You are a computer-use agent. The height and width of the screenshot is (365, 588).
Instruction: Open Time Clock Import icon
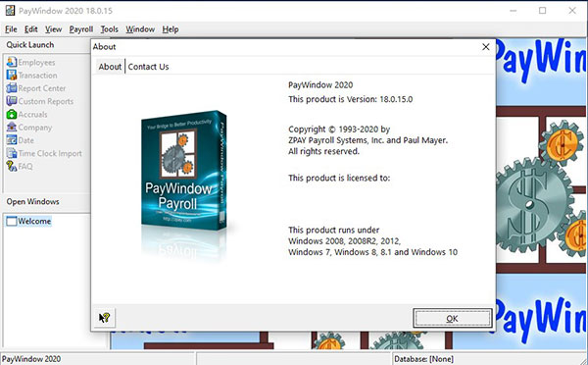point(11,153)
